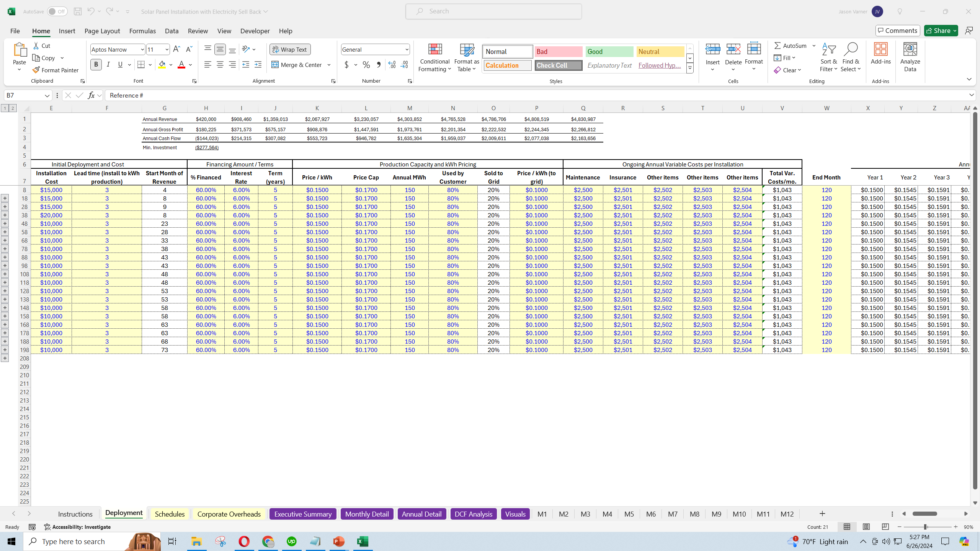Click the Save icon in title bar
This screenshot has width=980, height=551.
(x=78, y=11)
